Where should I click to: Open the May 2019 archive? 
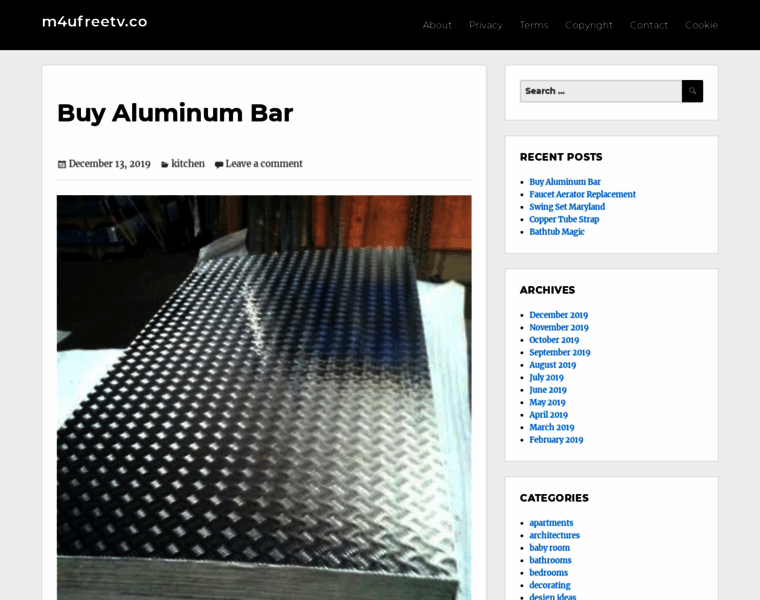coord(547,402)
